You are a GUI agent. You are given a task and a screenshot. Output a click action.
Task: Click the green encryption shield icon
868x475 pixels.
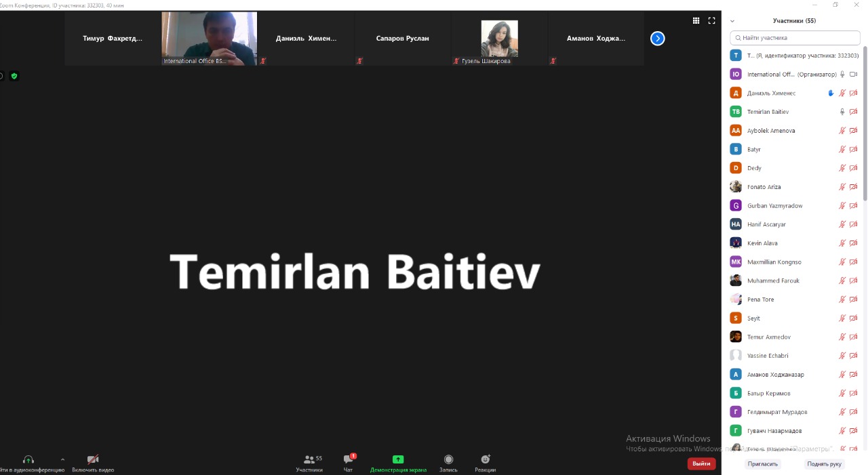14,76
